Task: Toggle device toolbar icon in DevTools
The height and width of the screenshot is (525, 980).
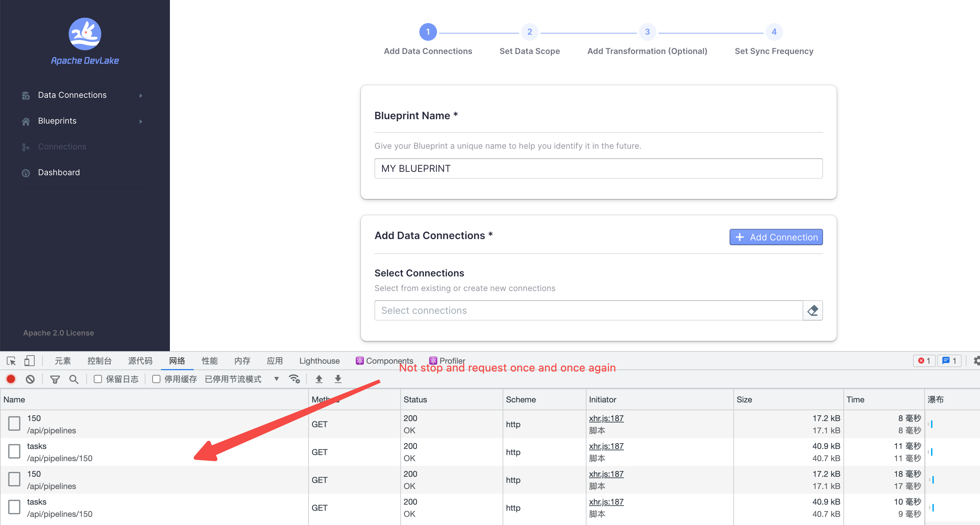Action: point(29,361)
